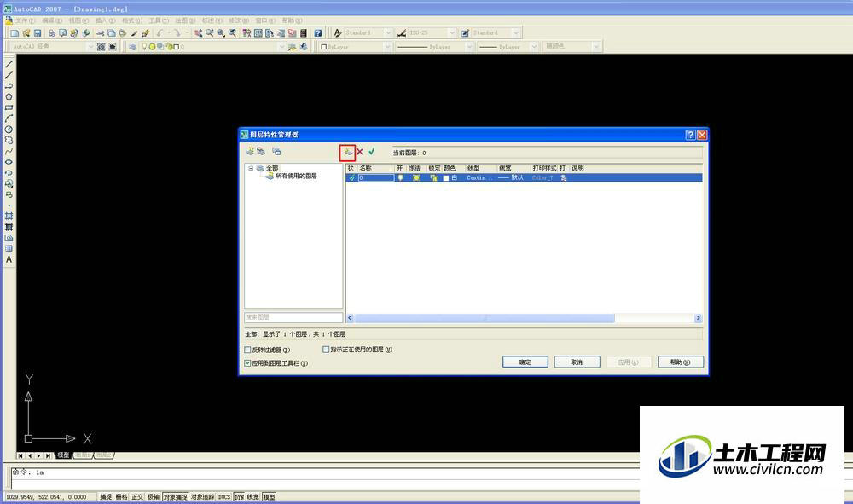Image resolution: width=853 pixels, height=504 pixels.
Task: Select the Rectangle draw tool
Action: click(x=9, y=107)
